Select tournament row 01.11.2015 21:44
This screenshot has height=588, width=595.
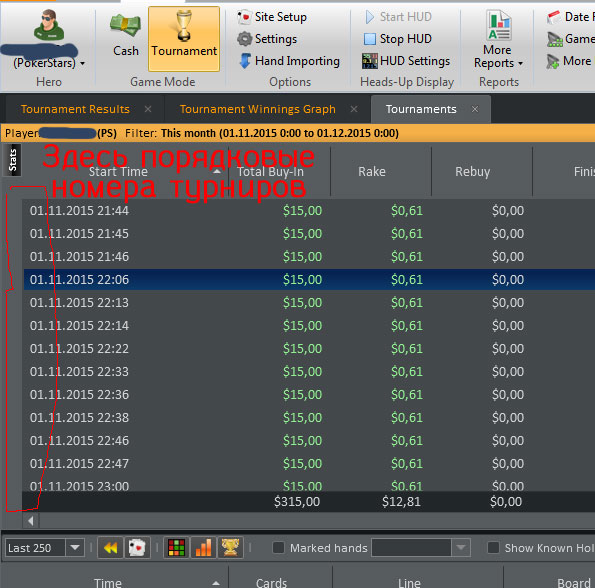tap(309, 211)
